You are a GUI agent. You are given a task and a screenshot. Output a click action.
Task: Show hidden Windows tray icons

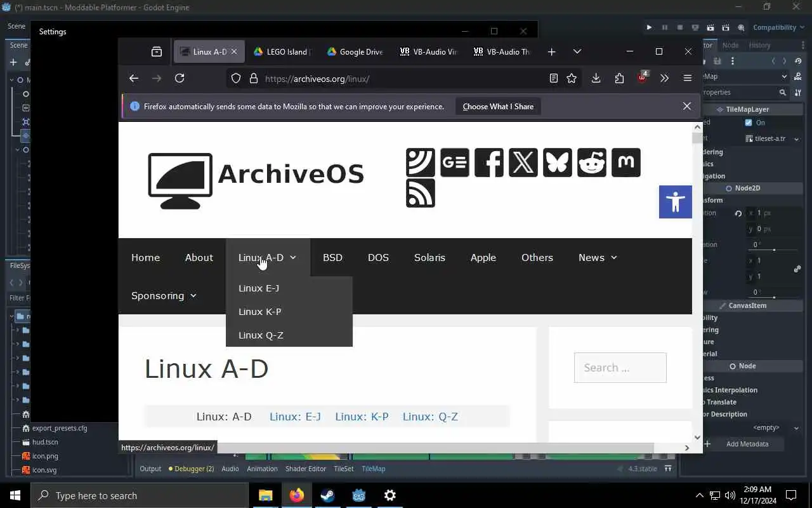(x=700, y=495)
